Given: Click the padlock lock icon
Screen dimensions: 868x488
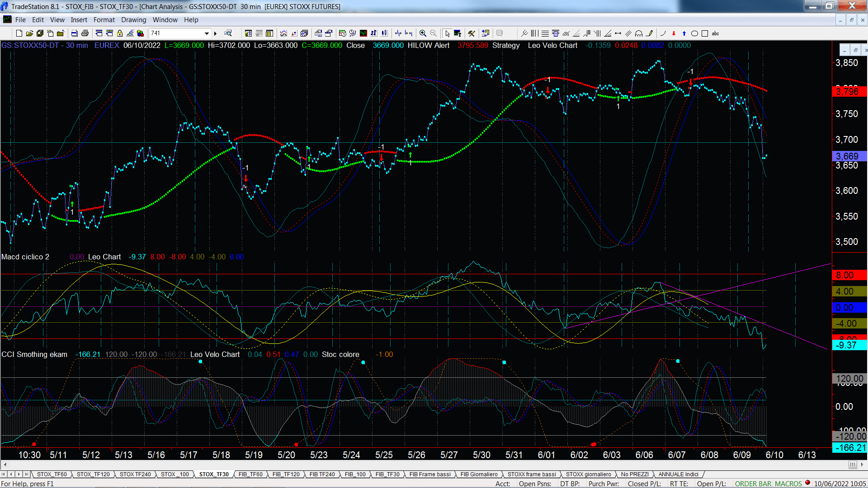Looking at the screenshot, I should coord(120,33).
